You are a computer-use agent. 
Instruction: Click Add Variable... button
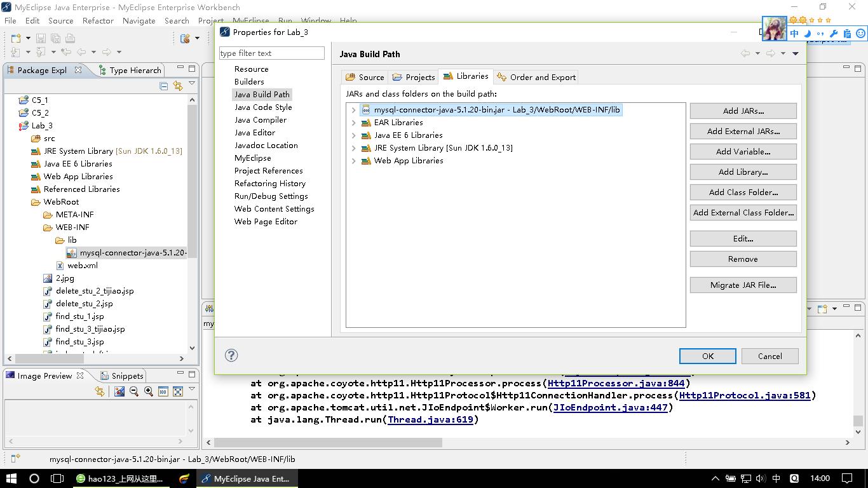743,151
